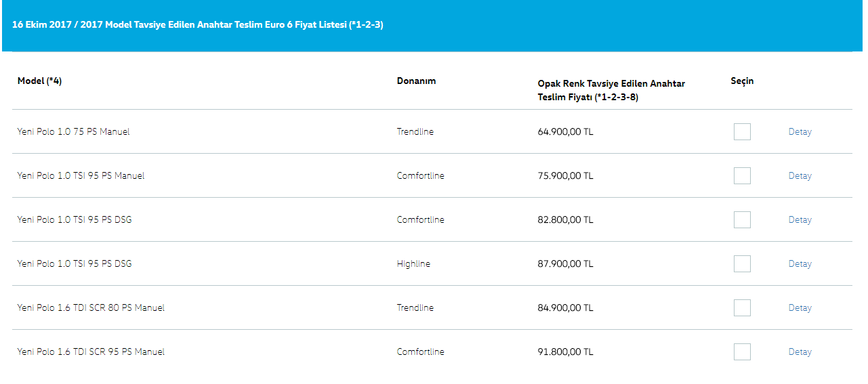Click 'Yeni Polo 1.0 TSI 95 PS Manuel' text
The width and height of the screenshot is (868, 384).
(x=81, y=176)
